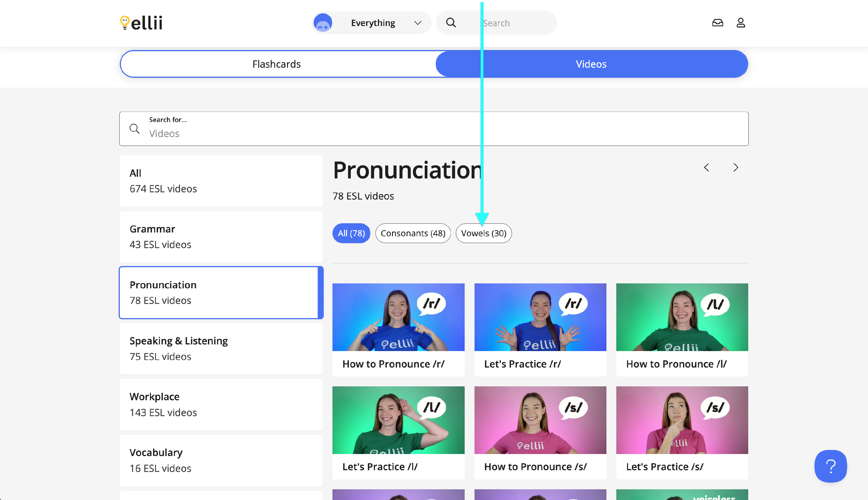Go to previous category arrow
Screen dimensions: 868x500
pos(706,167)
